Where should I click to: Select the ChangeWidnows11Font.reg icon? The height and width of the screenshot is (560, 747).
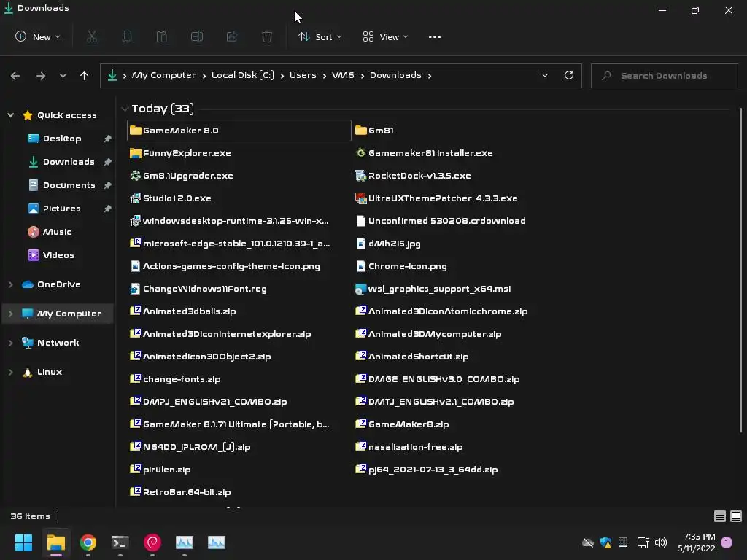click(x=135, y=289)
